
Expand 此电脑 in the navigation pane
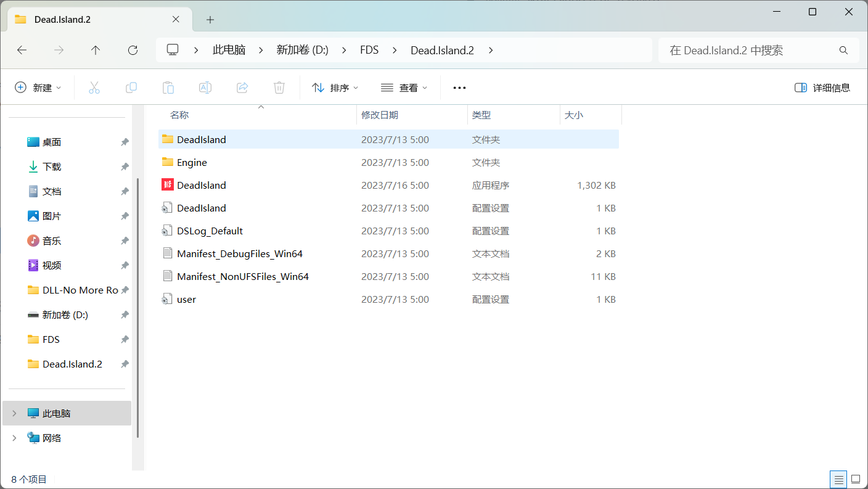(14, 413)
